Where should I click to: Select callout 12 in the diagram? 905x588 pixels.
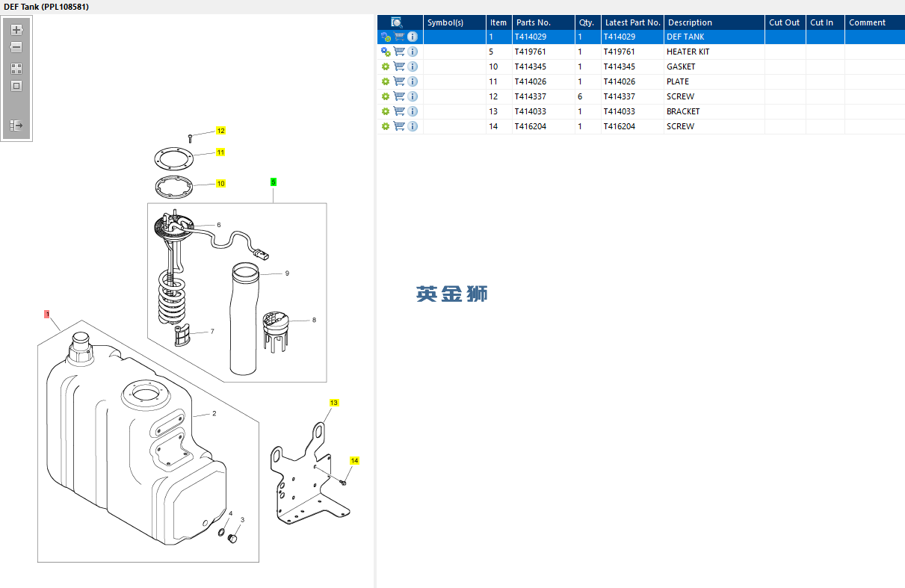pos(220,131)
